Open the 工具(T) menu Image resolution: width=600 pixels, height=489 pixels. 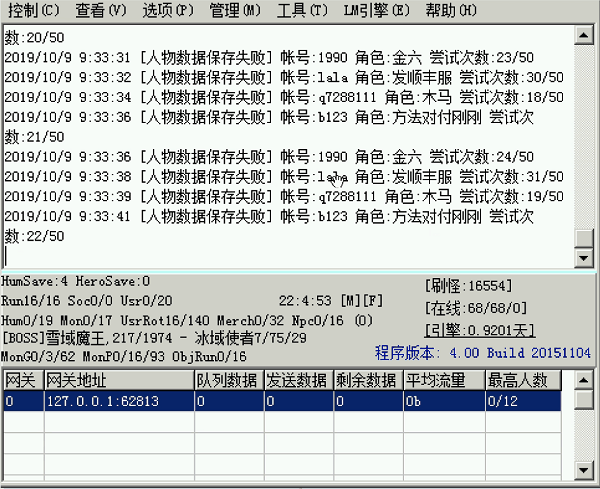click(x=302, y=10)
